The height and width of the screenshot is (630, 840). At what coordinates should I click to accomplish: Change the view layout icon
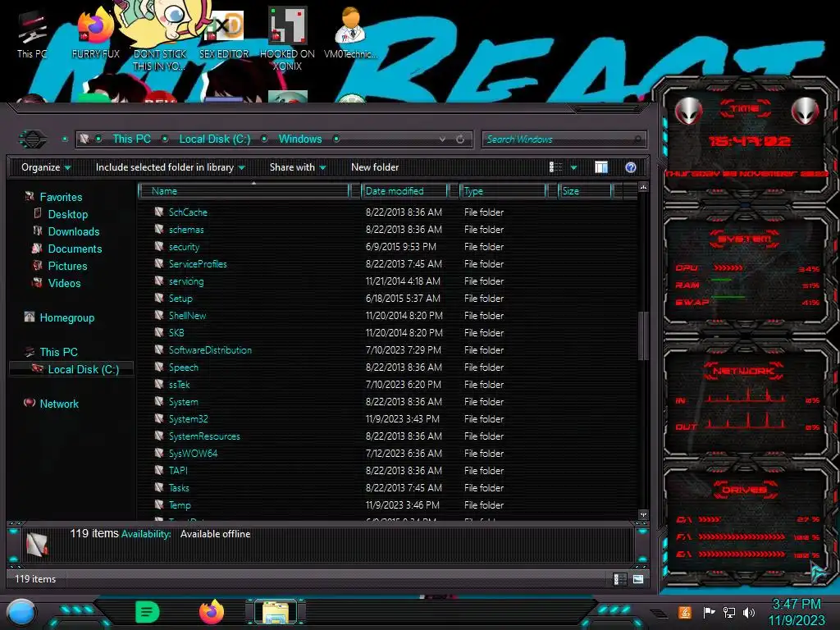555,167
